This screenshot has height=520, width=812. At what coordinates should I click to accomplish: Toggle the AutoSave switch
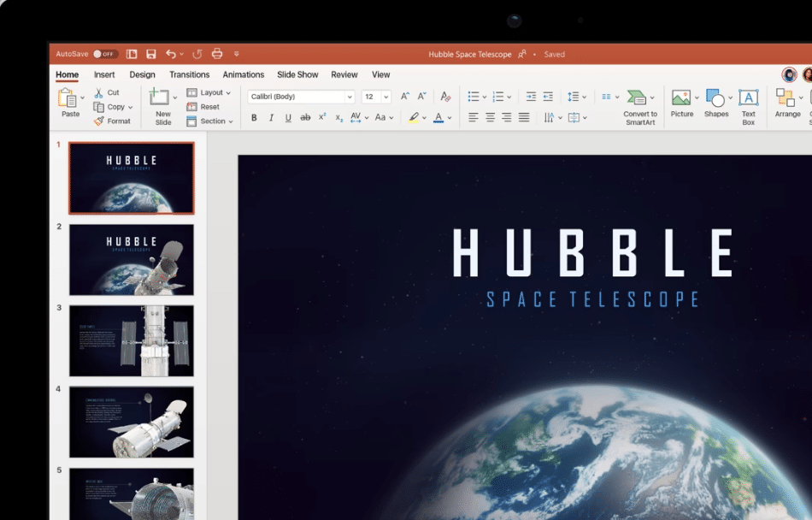click(105, 54)
